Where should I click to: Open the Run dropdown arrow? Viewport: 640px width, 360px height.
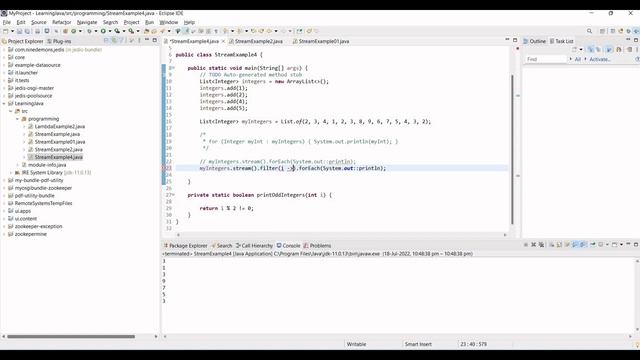pos(109,31)
